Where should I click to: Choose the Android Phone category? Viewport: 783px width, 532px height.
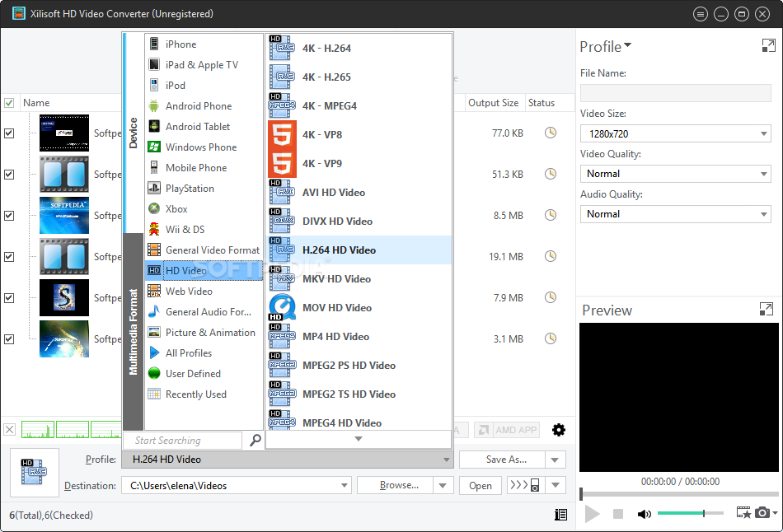pyautogui.click(x=204, y=105)
